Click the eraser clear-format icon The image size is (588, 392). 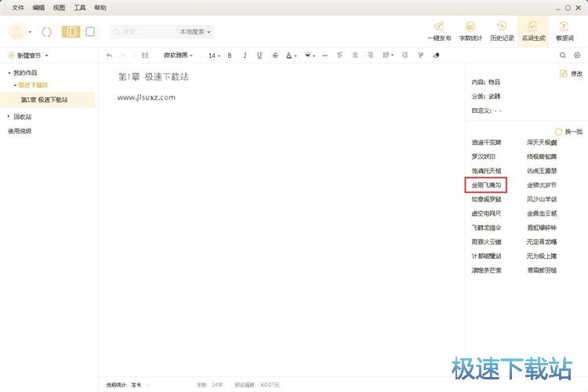tap(436, 56)
